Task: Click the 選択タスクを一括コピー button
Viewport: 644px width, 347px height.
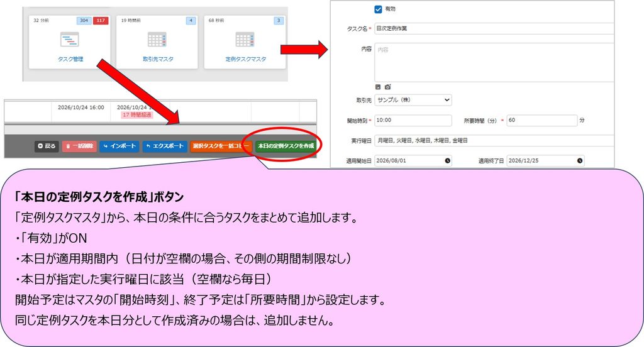Action: 221,146
